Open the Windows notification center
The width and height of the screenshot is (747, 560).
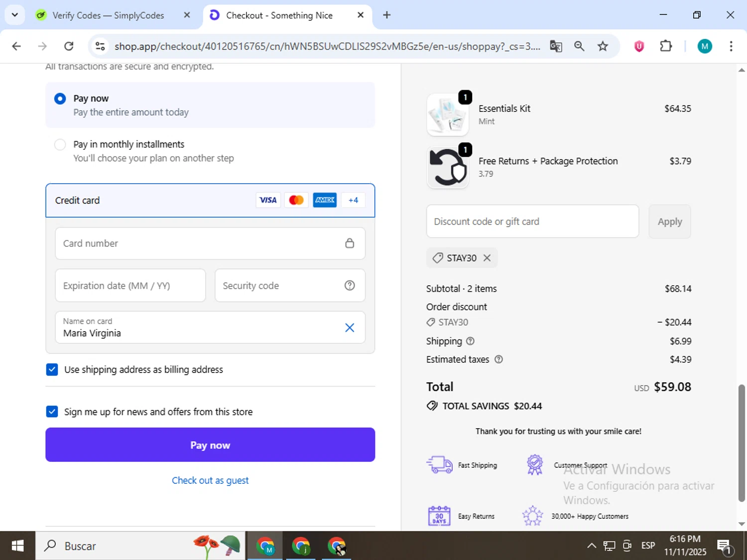point(724,546)
